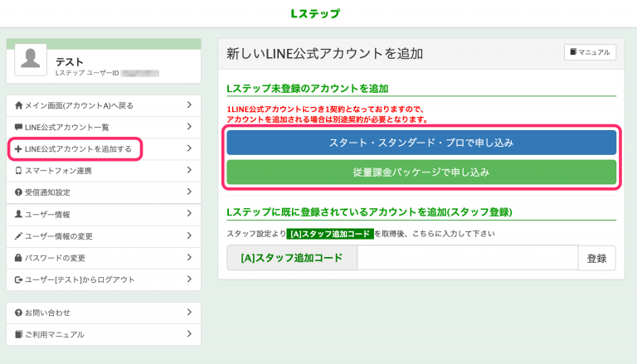
Task: Log out via ユーザー[テスト]からログアウト
Action: (104, 279)
